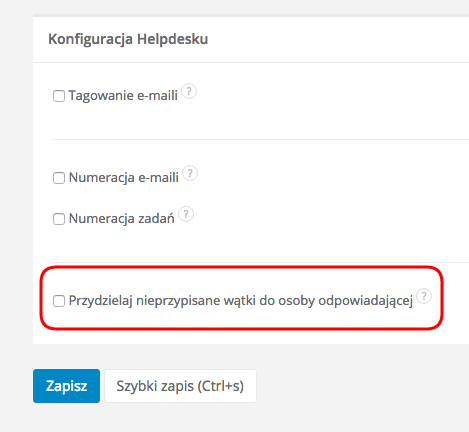469x432 pixels.
Task: Tick the Numeracja e-maili checkbox
Action: 59,178
